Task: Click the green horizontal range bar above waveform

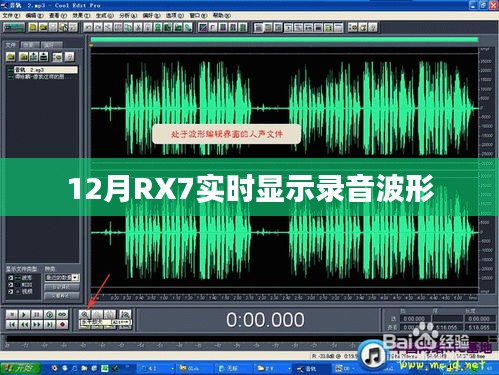Action: pos(284,40)
